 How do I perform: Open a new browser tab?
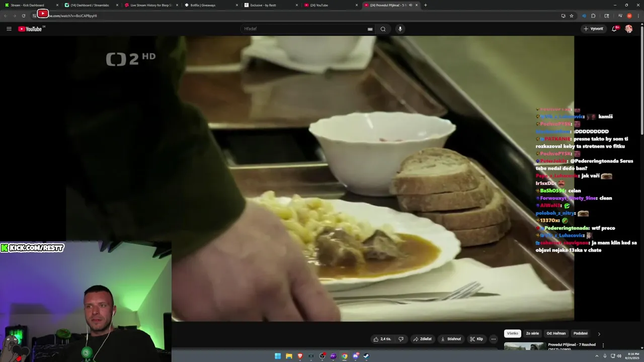pyautogui.click(x=426, y=5)
